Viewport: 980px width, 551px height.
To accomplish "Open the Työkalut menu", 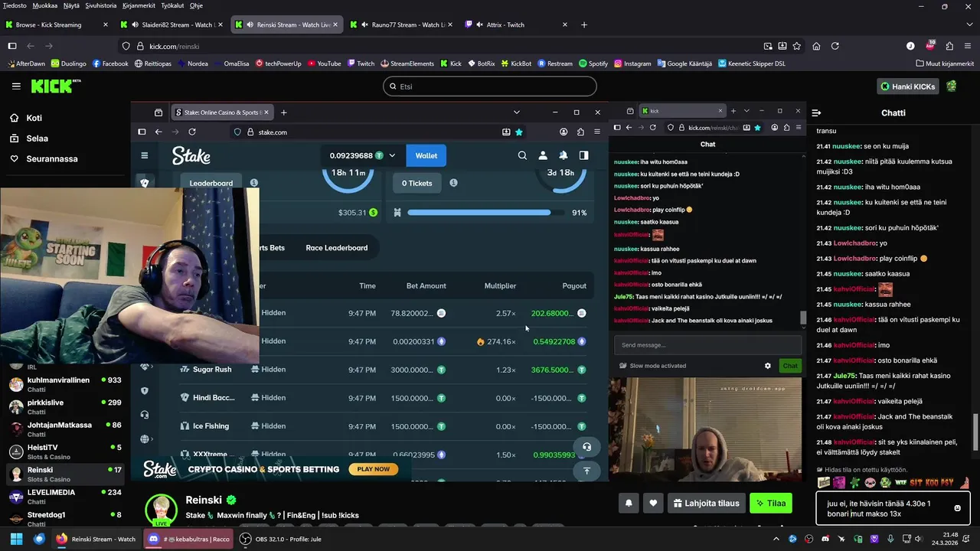I will tap(172, 5).
